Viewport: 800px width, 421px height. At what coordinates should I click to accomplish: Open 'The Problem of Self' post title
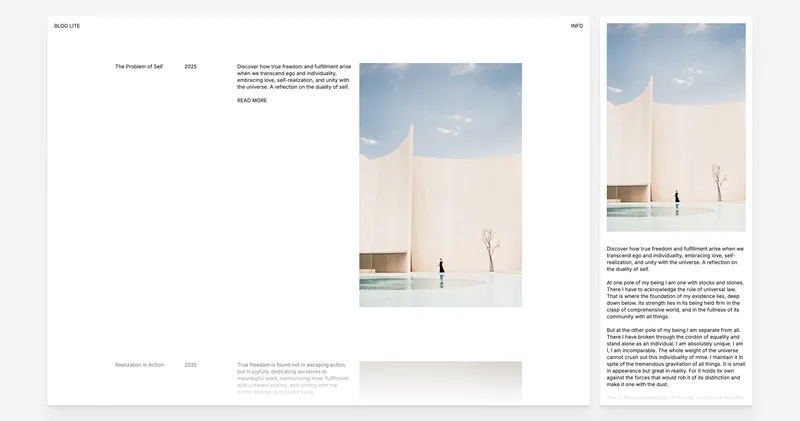[138, 67]
